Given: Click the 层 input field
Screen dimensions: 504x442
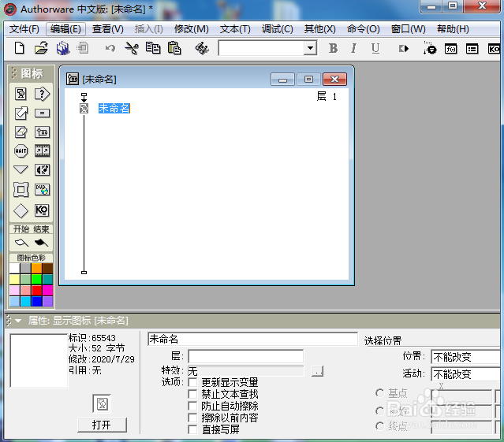Looking at the screenshot, I should pos(246,356).
